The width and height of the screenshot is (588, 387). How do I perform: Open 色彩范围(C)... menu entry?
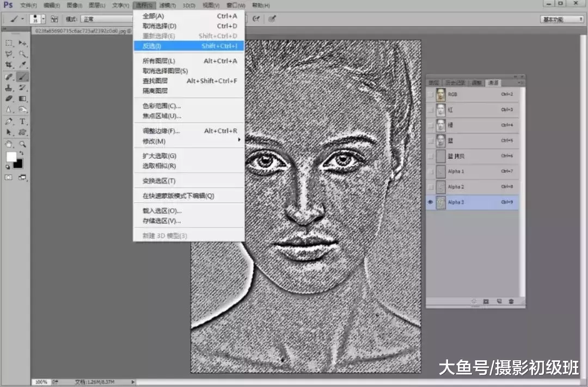(188, 106)
